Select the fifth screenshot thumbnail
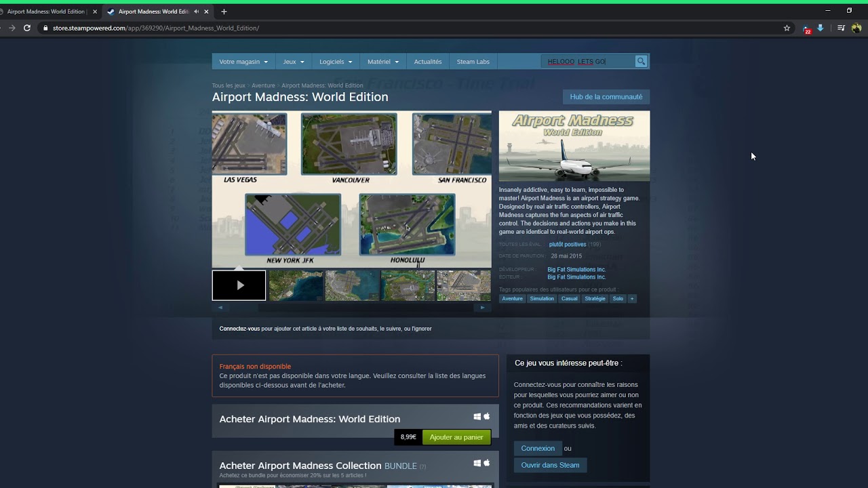 pos(464,285)
